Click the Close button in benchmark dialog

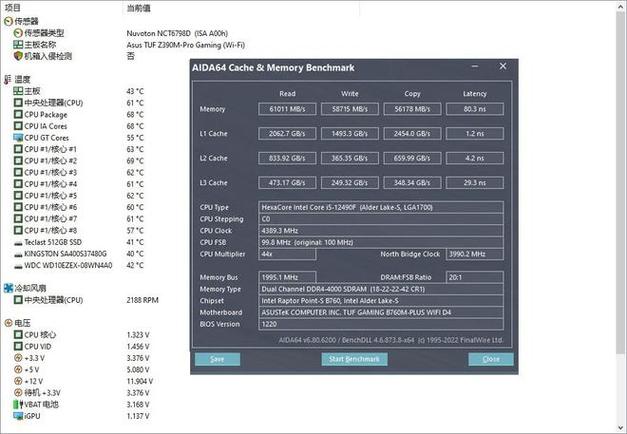pos(491,359)
